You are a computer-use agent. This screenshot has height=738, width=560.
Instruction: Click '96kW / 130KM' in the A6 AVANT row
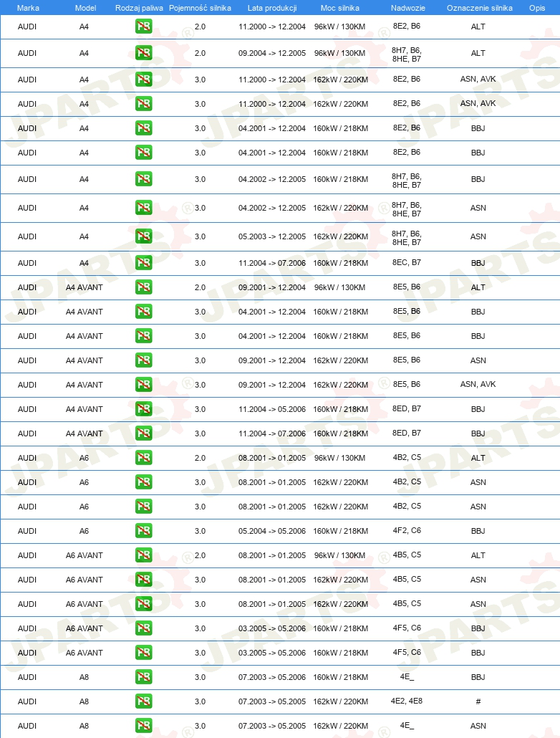click(339, 555)
